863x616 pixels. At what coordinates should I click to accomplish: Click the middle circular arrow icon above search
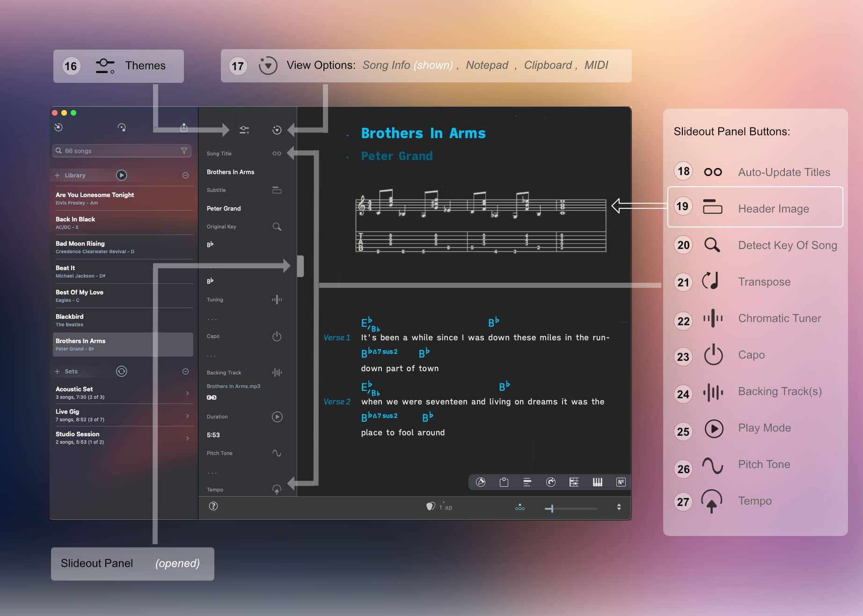click(x=122, y=127)
